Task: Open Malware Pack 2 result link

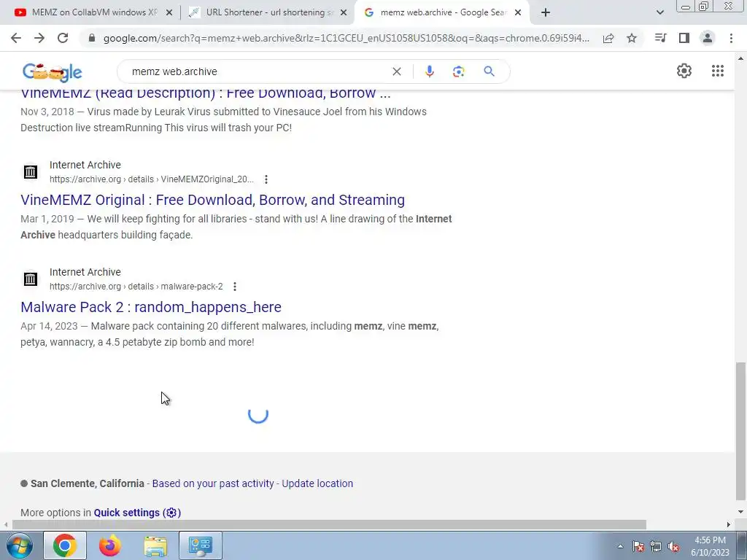Action: click(x=151, y=307)
